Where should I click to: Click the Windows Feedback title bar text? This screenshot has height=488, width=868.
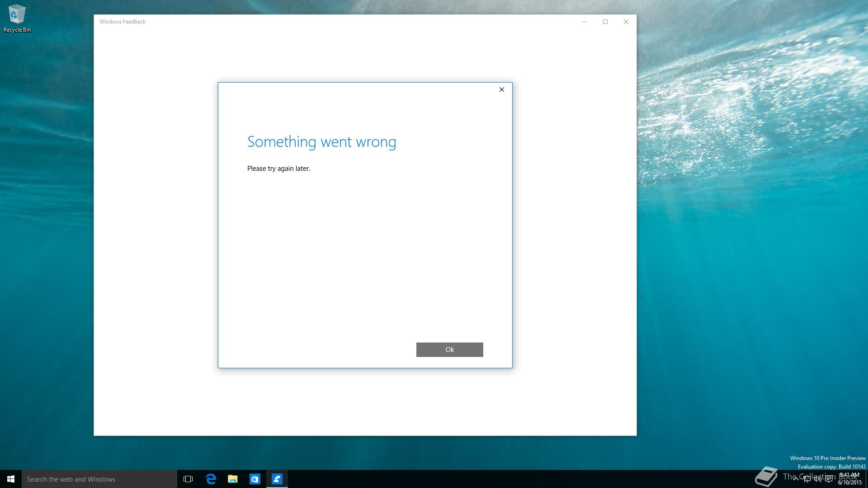(x=123, y=22)
